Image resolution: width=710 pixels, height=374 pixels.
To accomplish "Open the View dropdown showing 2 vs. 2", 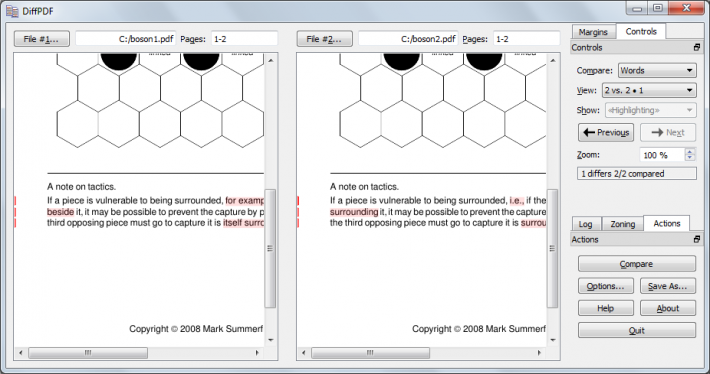I will coord(649,90).
